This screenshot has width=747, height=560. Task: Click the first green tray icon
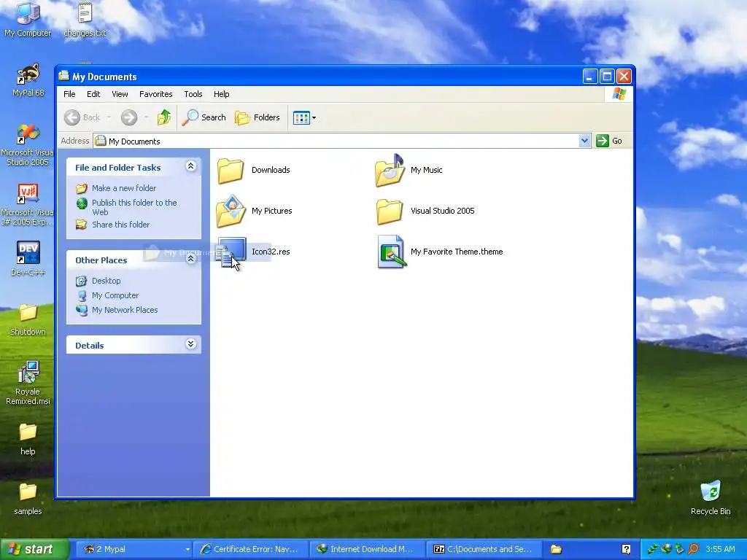[653, 549]
